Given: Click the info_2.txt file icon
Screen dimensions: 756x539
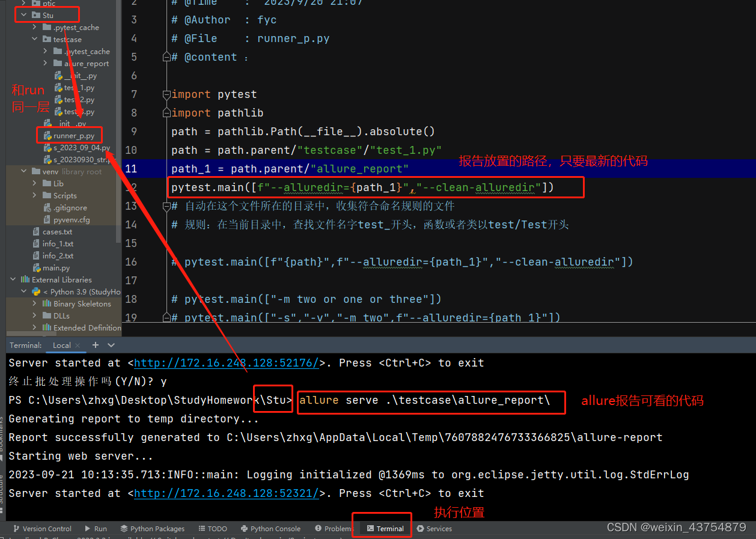Looking at the screenshot, I should click(x=37, y=255).
